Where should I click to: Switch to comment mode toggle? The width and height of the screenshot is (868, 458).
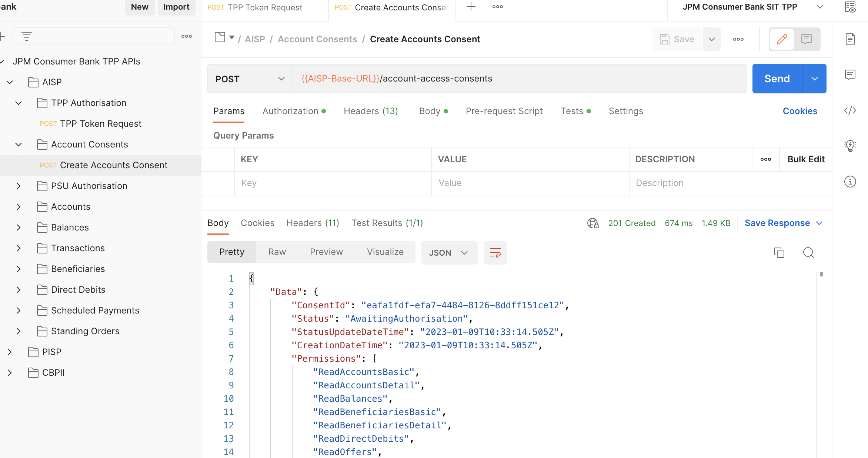[806, 39]
